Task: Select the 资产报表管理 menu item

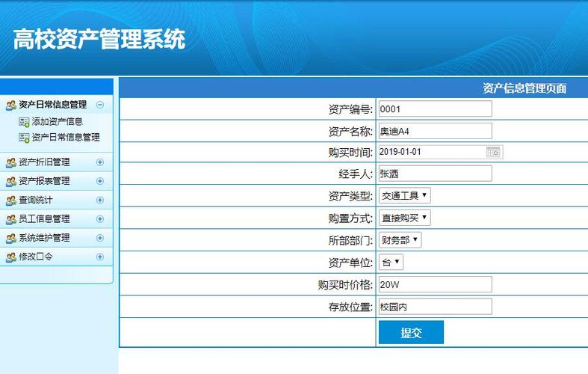Action: point(44,181)
